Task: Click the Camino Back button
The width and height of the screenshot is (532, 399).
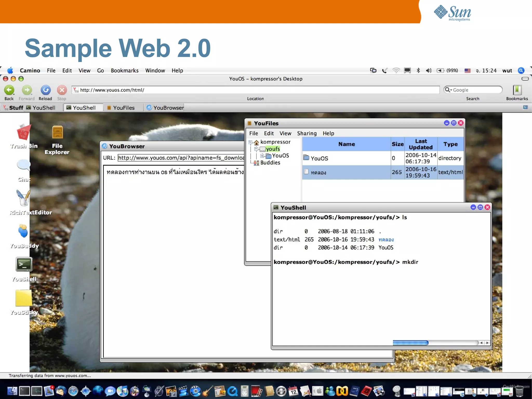Action: pyautogui.click(x=9, y=90)
